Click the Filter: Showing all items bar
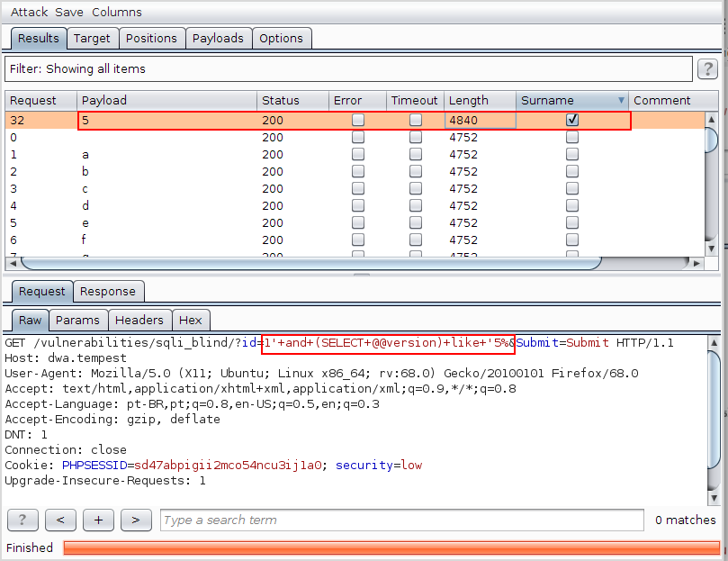 tap(346, 69)
